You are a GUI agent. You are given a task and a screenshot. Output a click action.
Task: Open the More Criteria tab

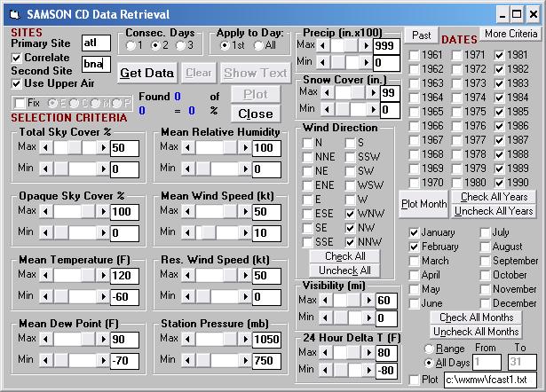pyautogui.click(x=510, y=34)
